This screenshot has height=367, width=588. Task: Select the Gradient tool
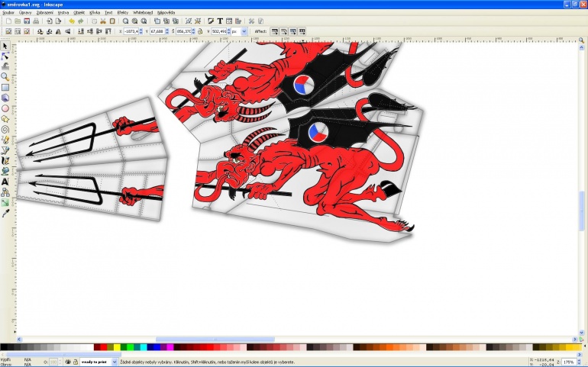pos(5,203)
